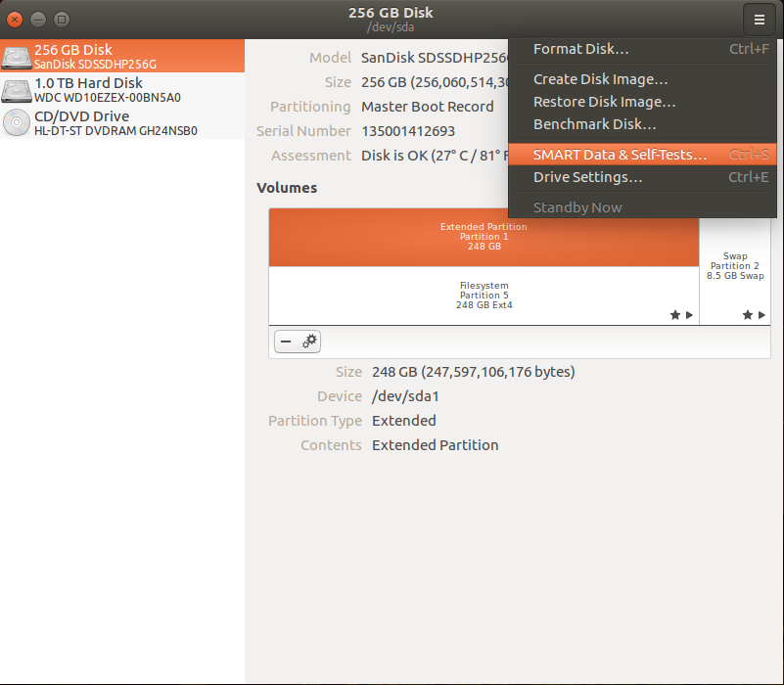Click the Disk is OK assessment text

[x=435, y=156]
